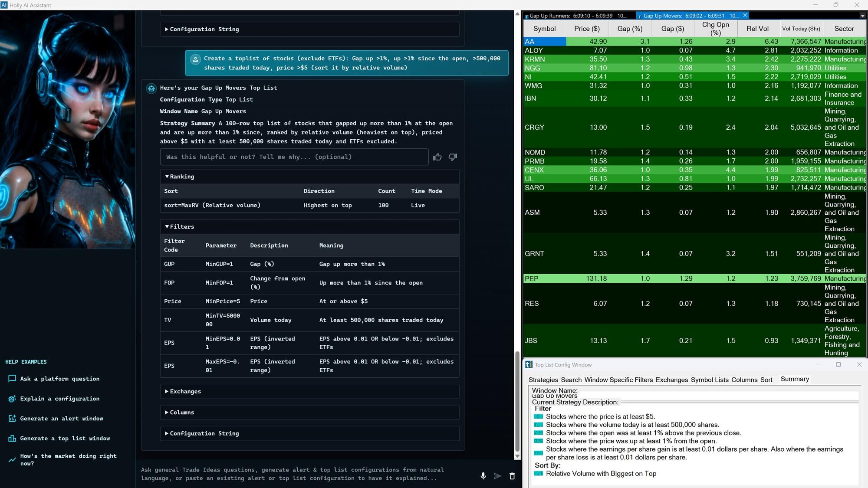Expand the Columns section

309,413
